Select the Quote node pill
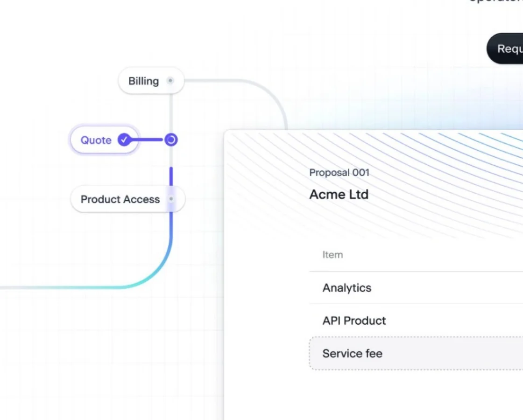Screen dimensions: 523x420 click(105, 140)
